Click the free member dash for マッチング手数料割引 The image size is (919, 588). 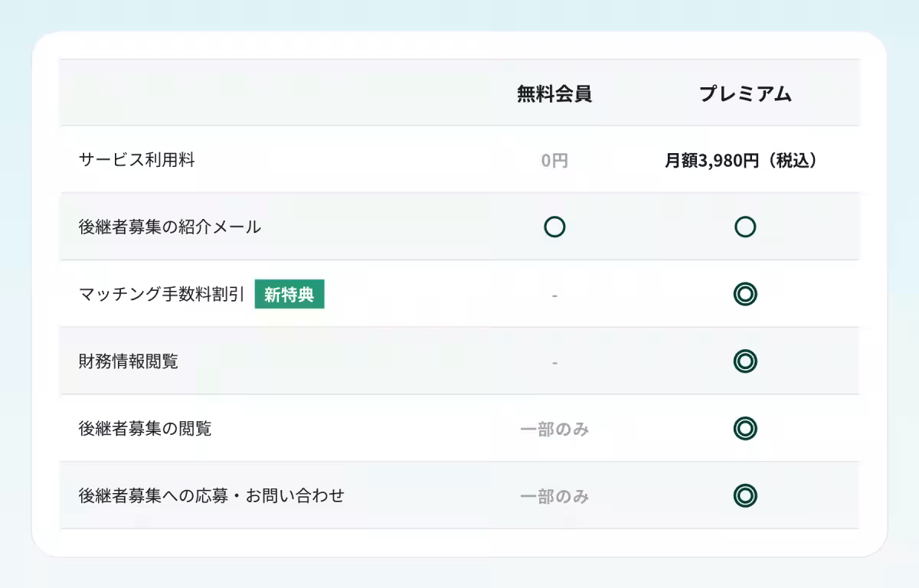554,295
